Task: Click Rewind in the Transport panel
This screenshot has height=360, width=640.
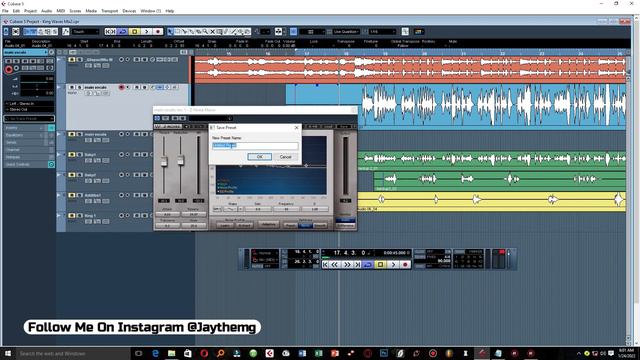Action: click(x=335, y=264)
